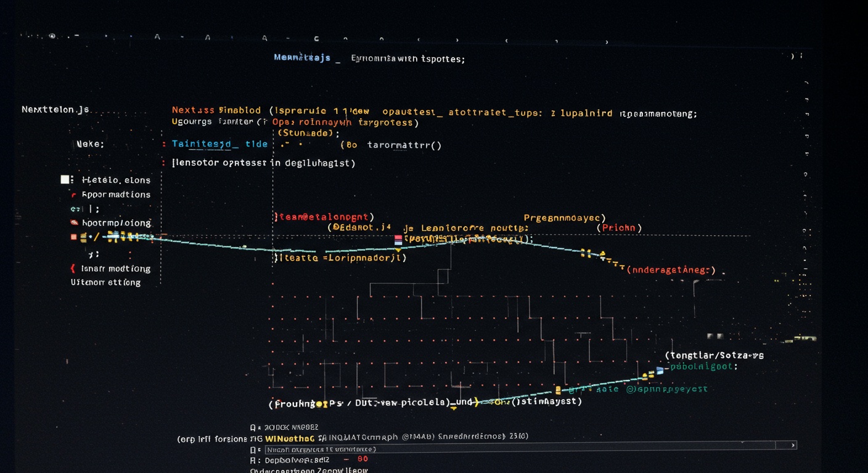Open the Nexttelon.js item at top left

55,110
